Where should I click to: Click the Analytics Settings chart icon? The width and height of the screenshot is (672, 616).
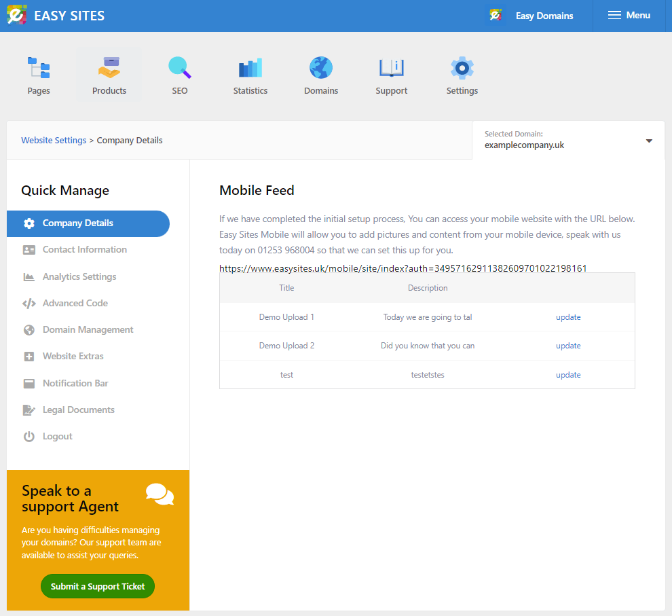(29, 277)
